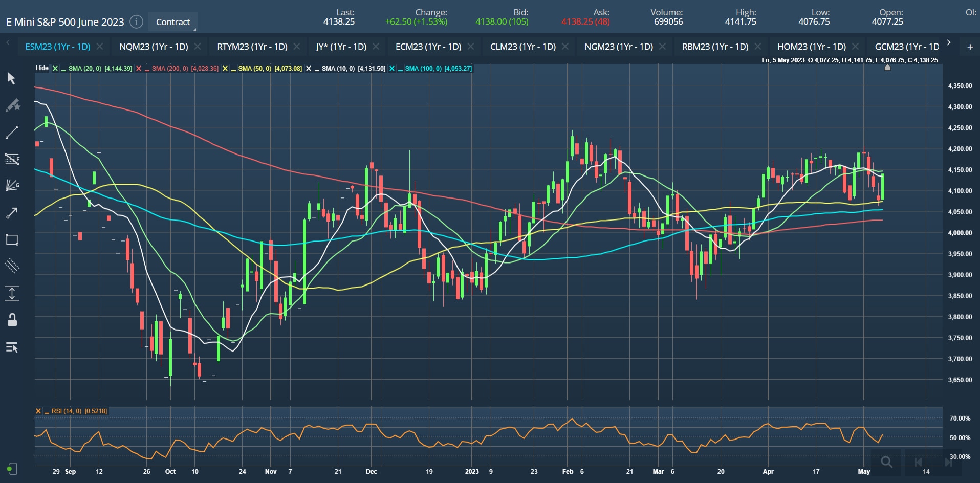
Task: Switch to HOM23 (1Yr - 1D) tab
Action: 812,47
